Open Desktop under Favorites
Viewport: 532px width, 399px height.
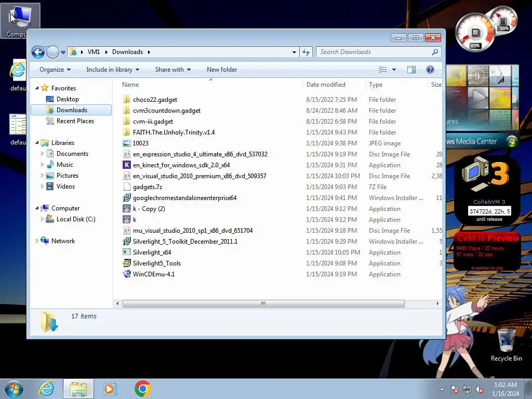pos(68,99)
